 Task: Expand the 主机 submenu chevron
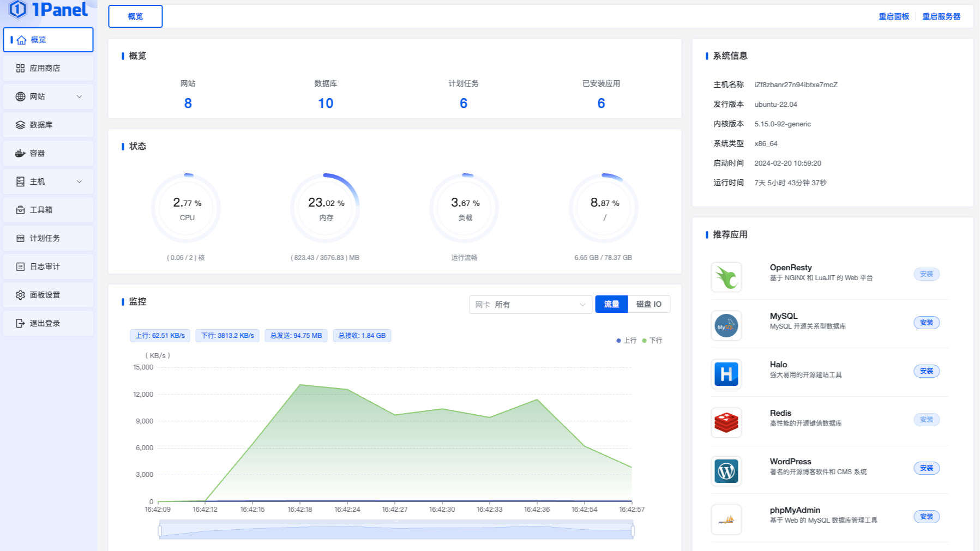click(79, 181)
